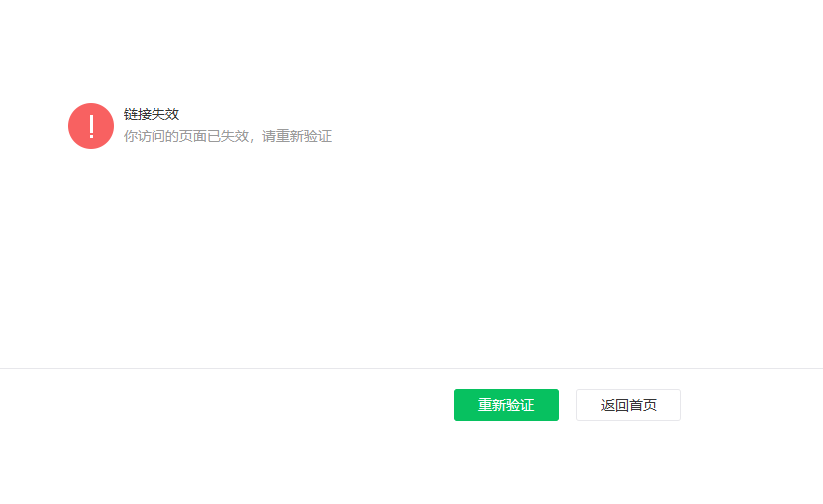Click the gray subtitle under 链接失效
The image size is (823, 504).
pos(227,136)
